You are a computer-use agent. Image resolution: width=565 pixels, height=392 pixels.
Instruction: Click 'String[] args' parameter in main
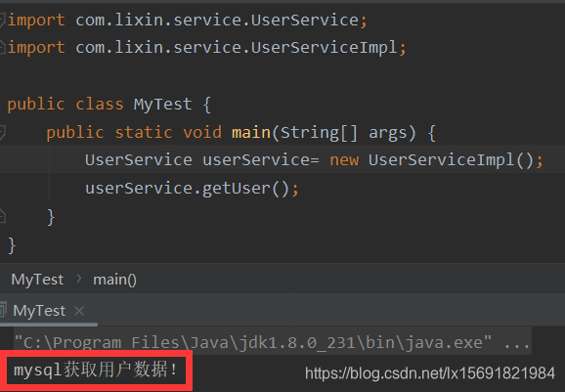[344, 133]
